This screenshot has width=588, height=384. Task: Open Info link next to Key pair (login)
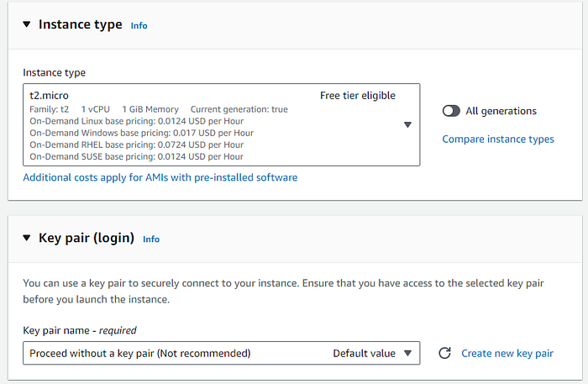(x=151, y=239)
